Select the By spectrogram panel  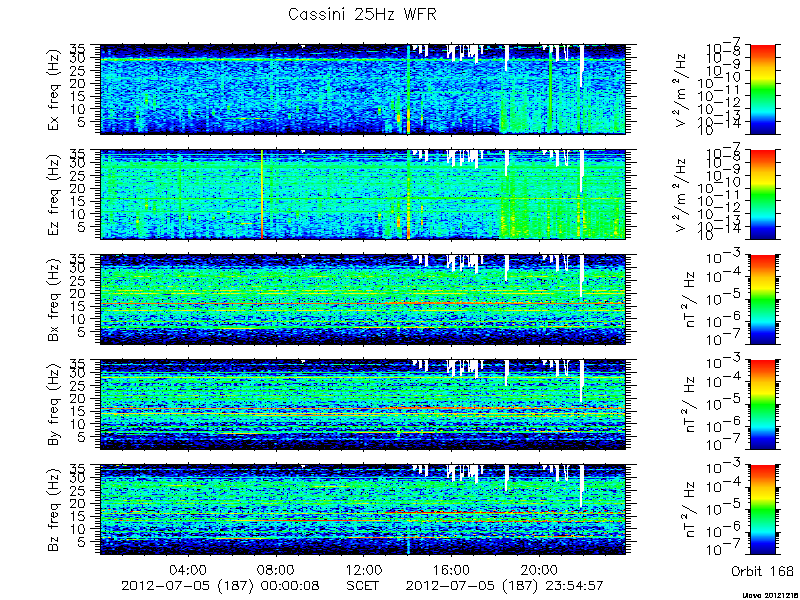pyautogui.click(x=363, y=405)
